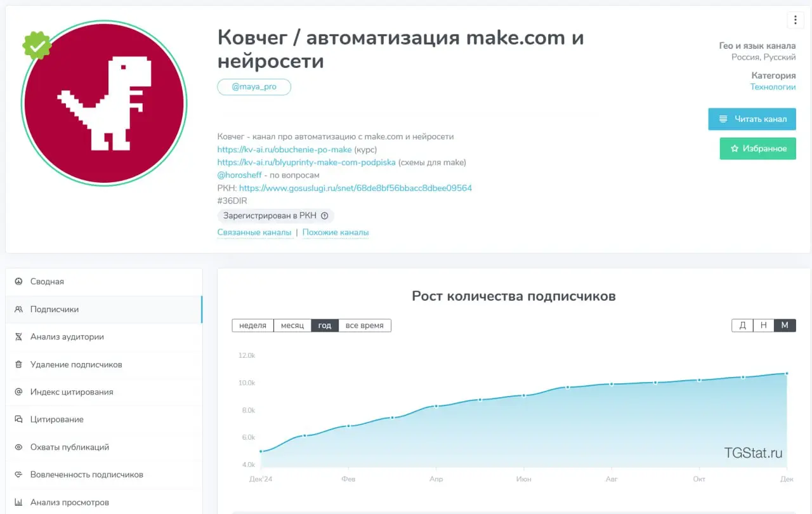Click the chart data point above 'Авг'
Viewport: 812px width, 514px height.
pos(612,384)
